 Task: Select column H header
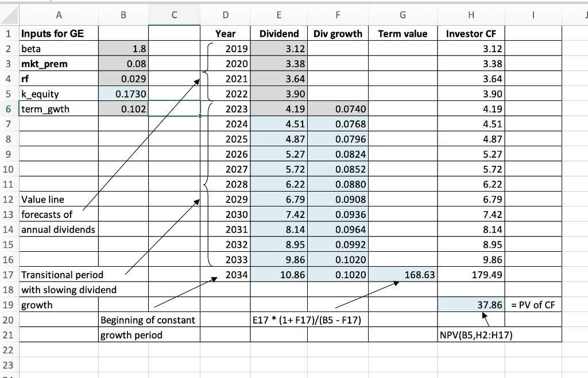(471, 15)
